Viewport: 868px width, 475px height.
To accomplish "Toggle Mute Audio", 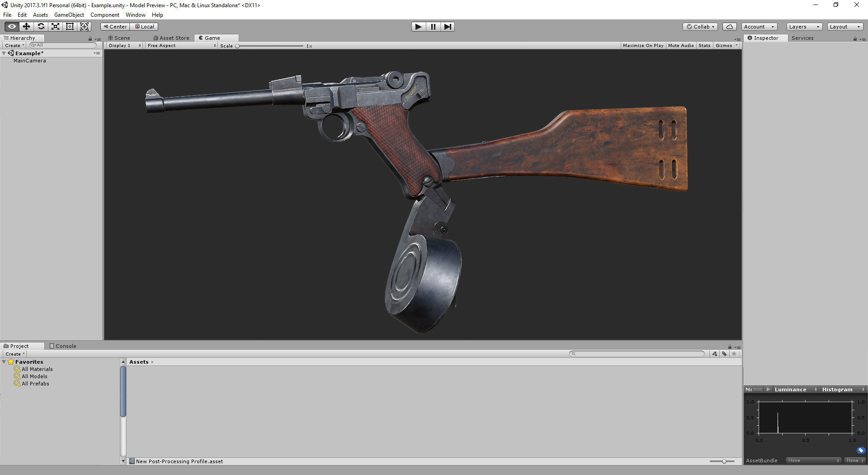I will click(681, 46).
